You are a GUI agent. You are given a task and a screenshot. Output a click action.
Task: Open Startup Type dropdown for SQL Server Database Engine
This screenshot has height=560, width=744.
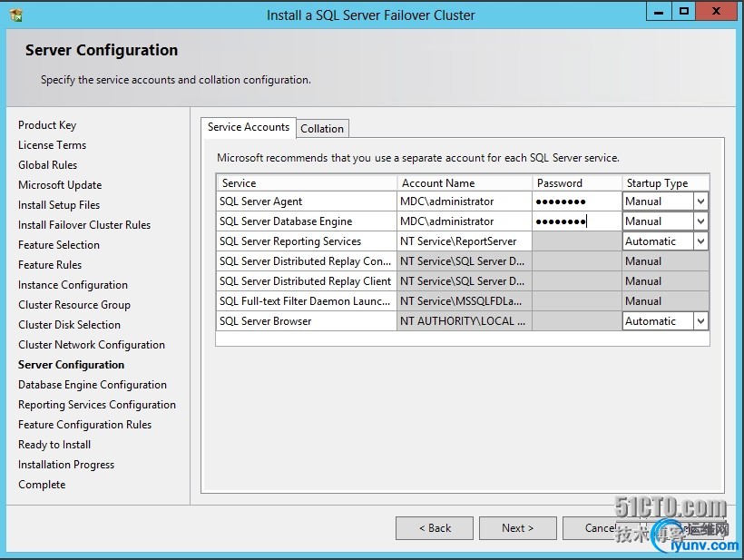[700, 221]
